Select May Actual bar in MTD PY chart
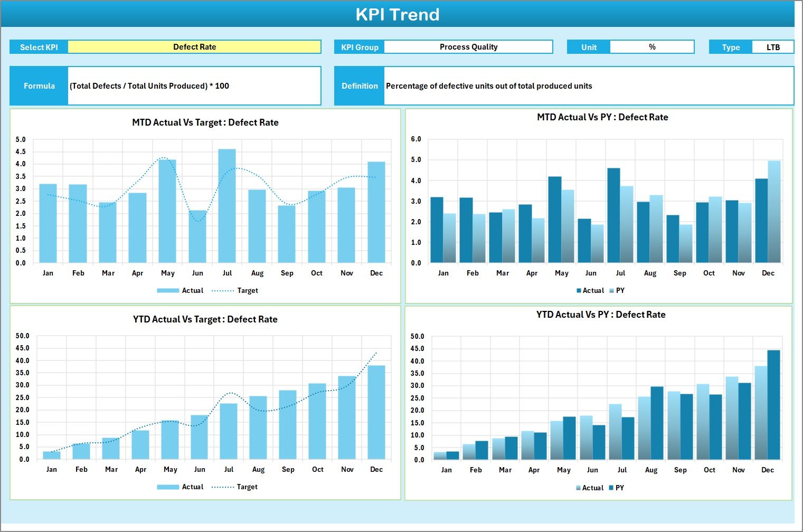This screenshot has height=532, width=803. point(555,220)
